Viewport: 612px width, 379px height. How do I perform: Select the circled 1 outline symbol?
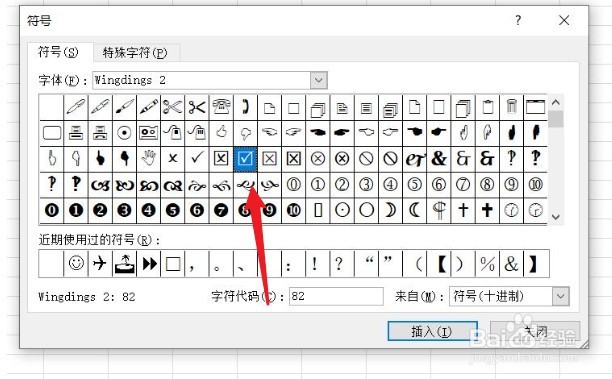318,185
